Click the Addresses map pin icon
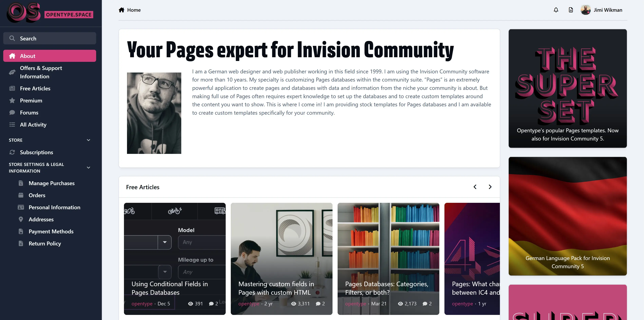 click(21, 219)
